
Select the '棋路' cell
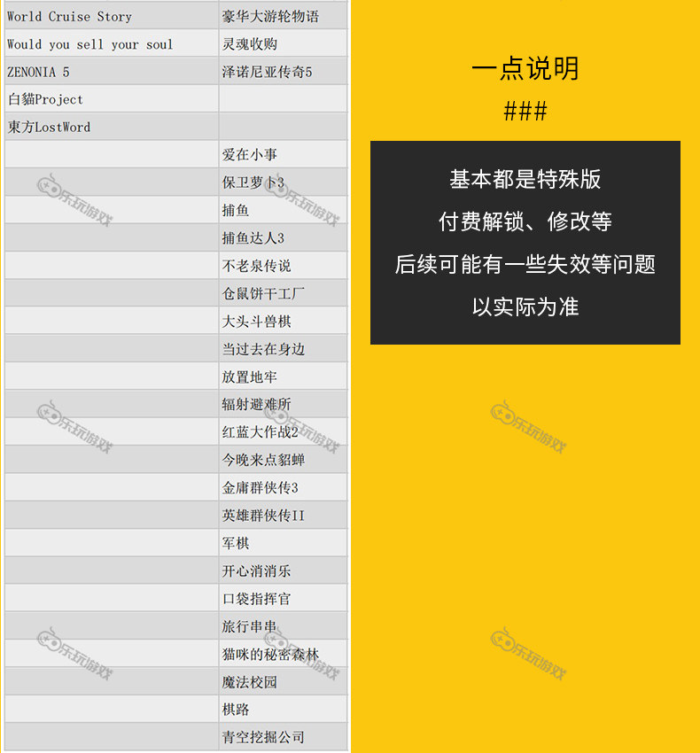coord(283,710)
